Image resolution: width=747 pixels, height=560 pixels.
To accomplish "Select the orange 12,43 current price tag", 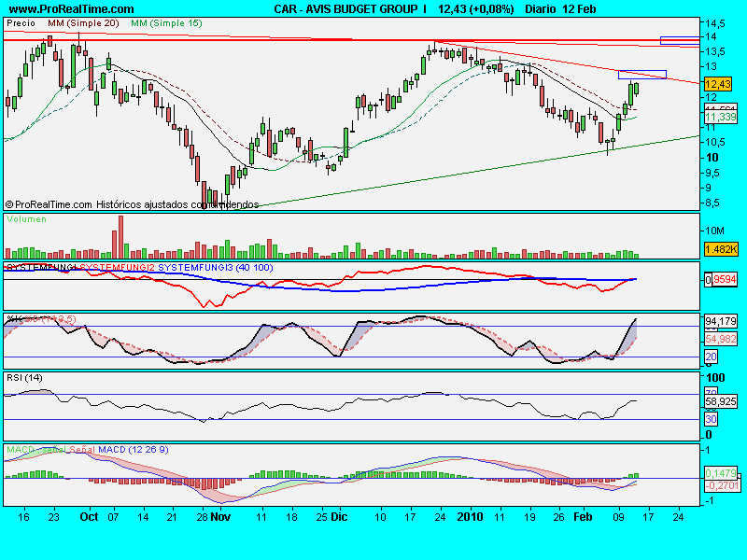I will click(717, 84).
